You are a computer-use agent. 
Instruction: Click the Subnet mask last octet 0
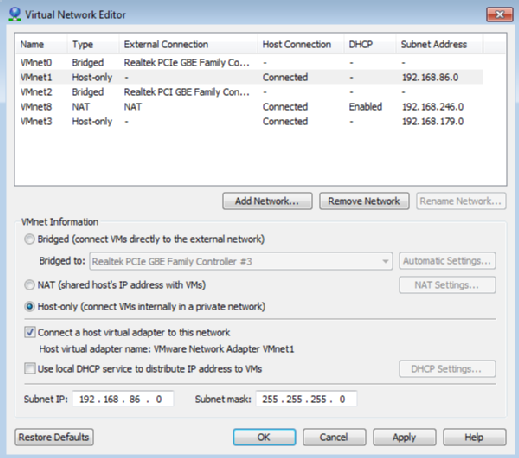click(342, 399)
